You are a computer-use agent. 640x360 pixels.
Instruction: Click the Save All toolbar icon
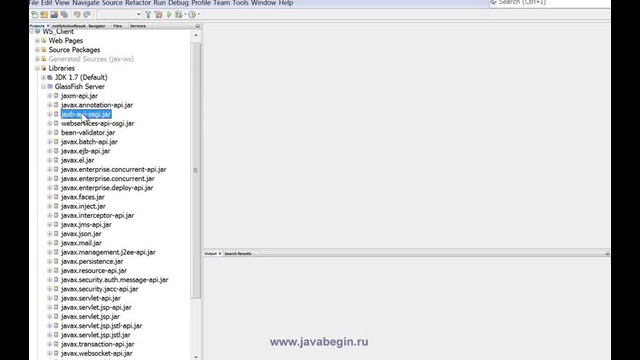point(64,15)
